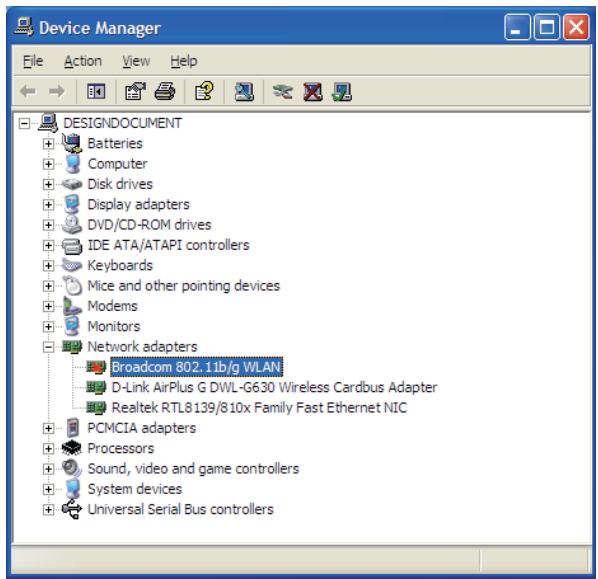This screenshot has width=598, height=579.
Task: Expand the Batteries node
Action: pos(48,144)
